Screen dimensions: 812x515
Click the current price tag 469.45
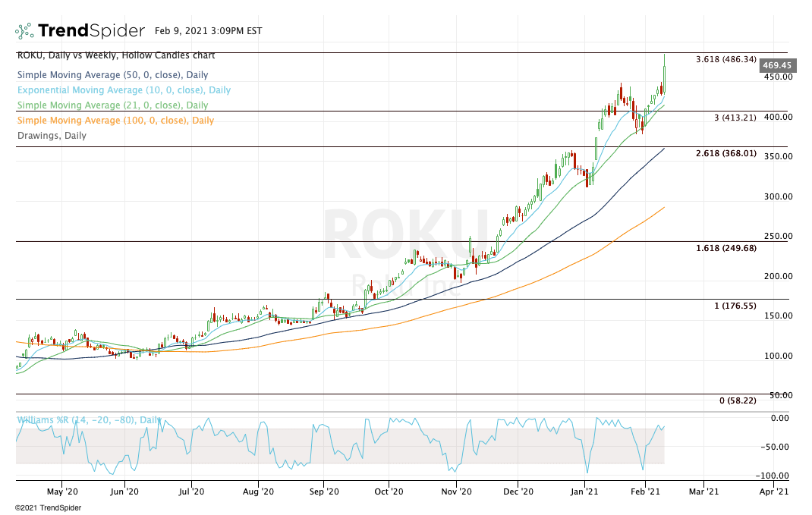pyautogui.click(x=777, y=65)
